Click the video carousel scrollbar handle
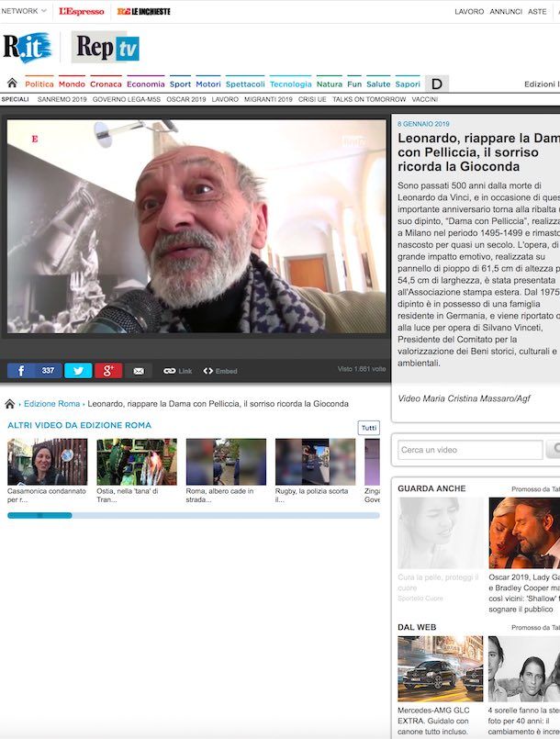560x739 pixels. [x=39, y=516]
